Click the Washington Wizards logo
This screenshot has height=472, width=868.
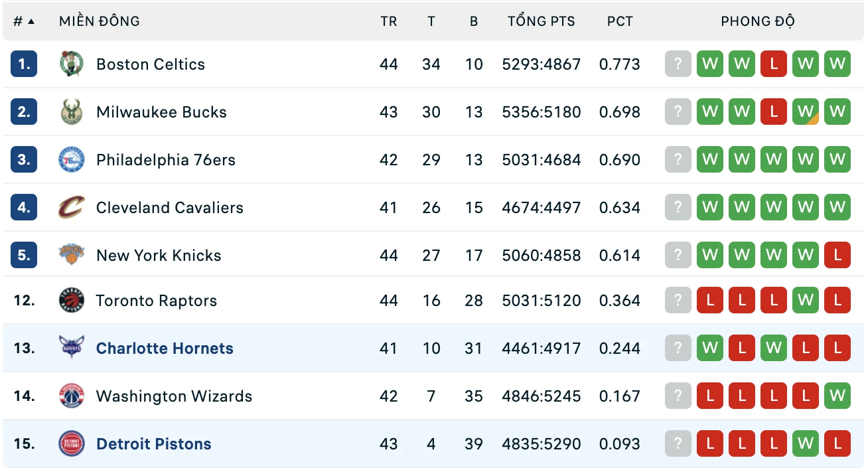pyautogui.click(x=71, y=396)
